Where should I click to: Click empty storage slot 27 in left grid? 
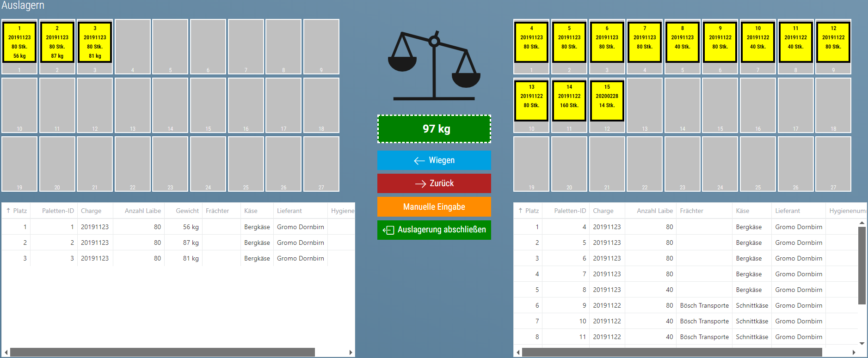[321, 164]
